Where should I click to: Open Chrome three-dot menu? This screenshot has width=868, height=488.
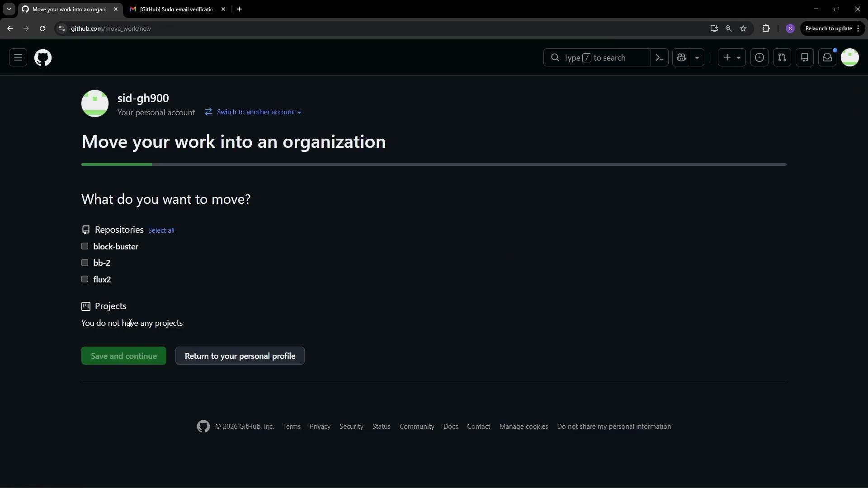coord(858,28)
